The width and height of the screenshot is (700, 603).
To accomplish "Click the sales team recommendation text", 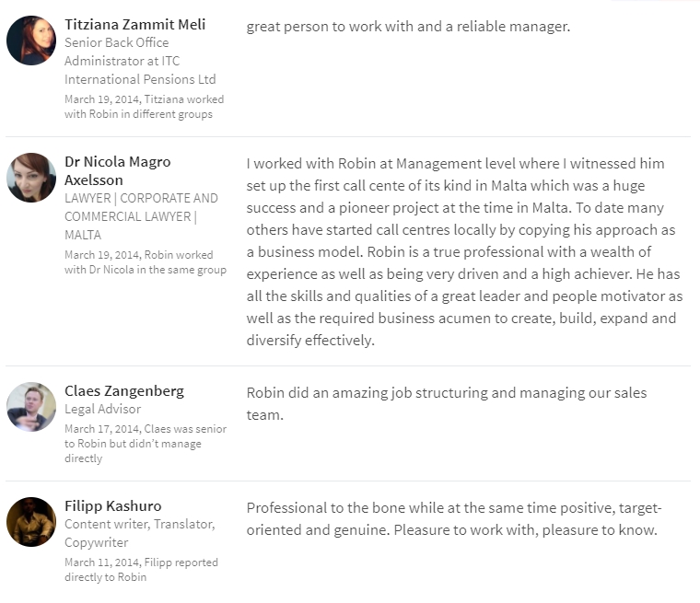I will (x=447, y=404).
